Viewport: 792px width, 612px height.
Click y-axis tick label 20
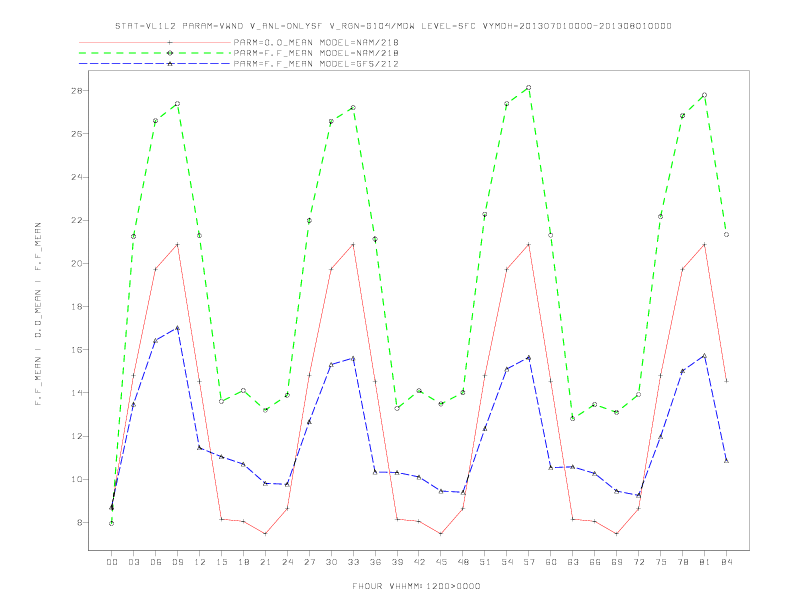point(78,264)
